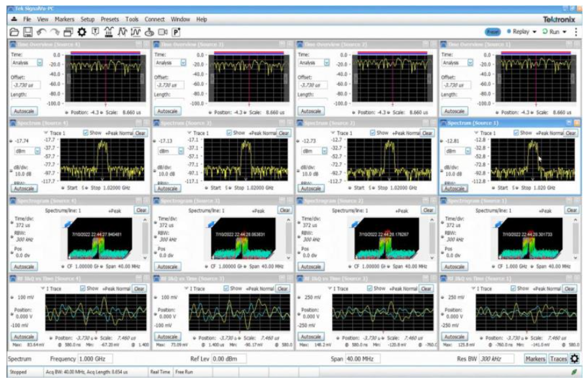
Task: Open a file with the folder icon
Action: (14, 32)
